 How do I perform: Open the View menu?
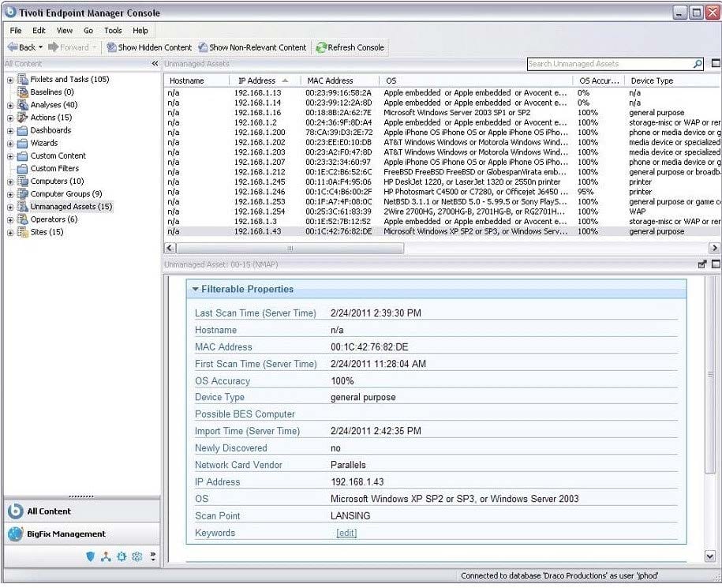click(65, 31)
